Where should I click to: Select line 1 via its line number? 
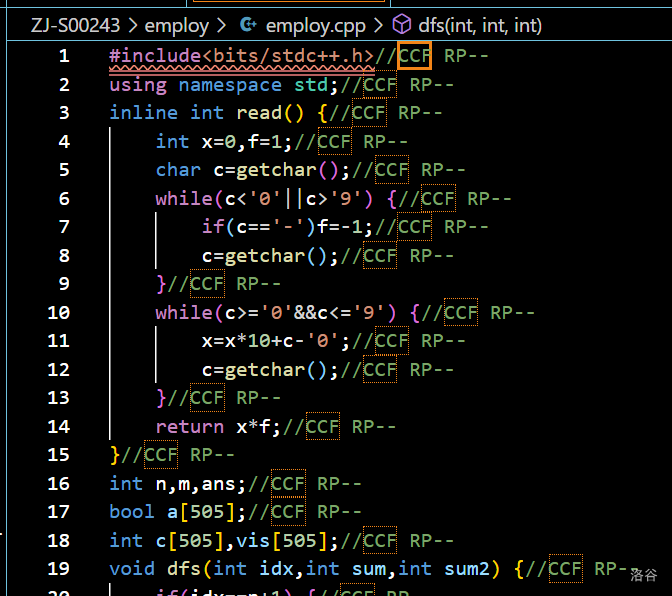click(x=64, y=56)
